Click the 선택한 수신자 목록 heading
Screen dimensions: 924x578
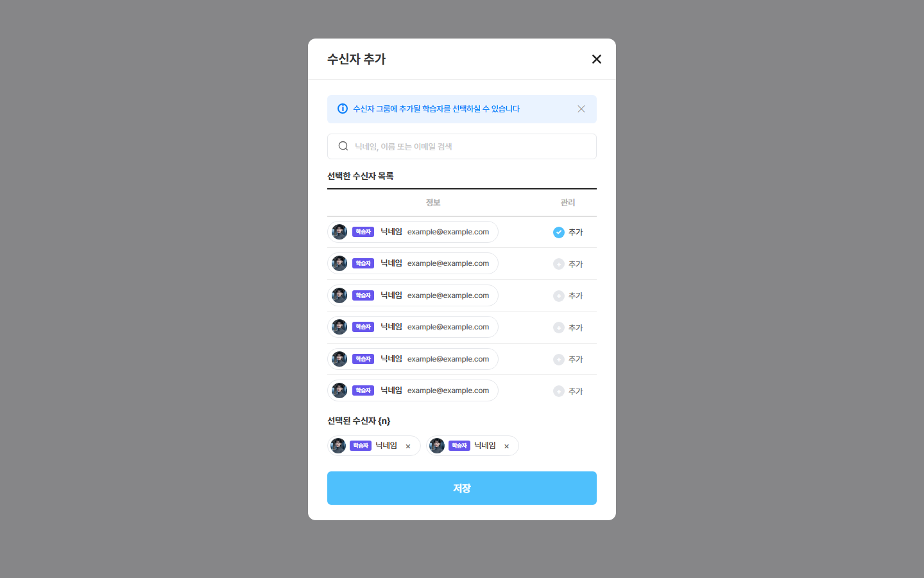361,176
